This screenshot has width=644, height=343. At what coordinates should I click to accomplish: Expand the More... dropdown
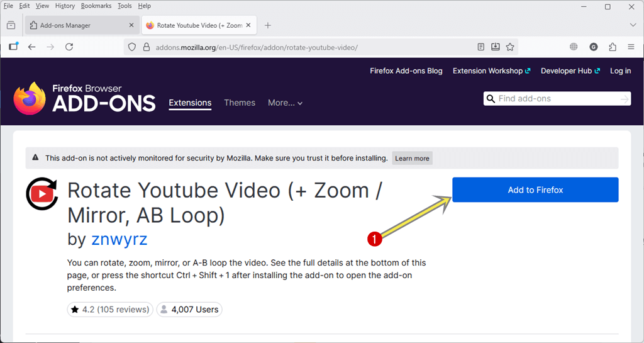[x=285, y=103]
